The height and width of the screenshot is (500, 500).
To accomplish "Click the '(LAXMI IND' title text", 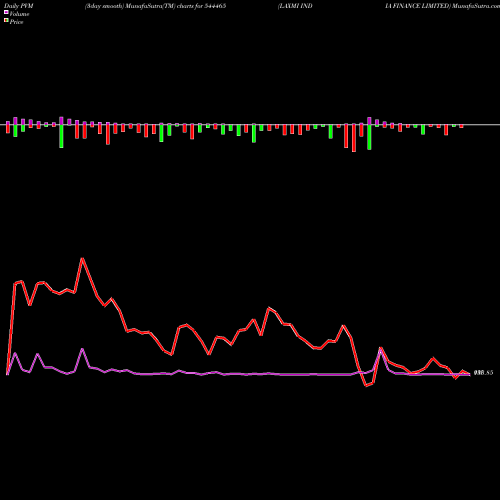I will point(295,6).
